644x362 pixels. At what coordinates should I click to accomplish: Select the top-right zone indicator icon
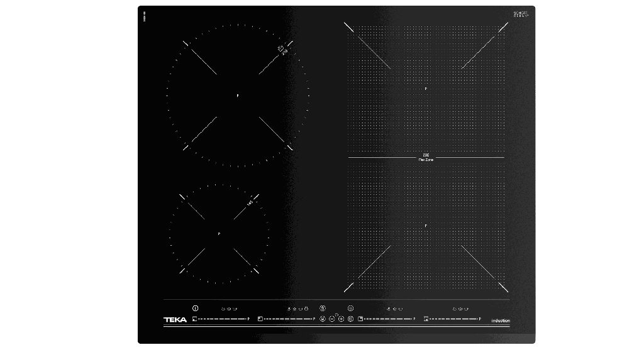[x=360, y=319]
